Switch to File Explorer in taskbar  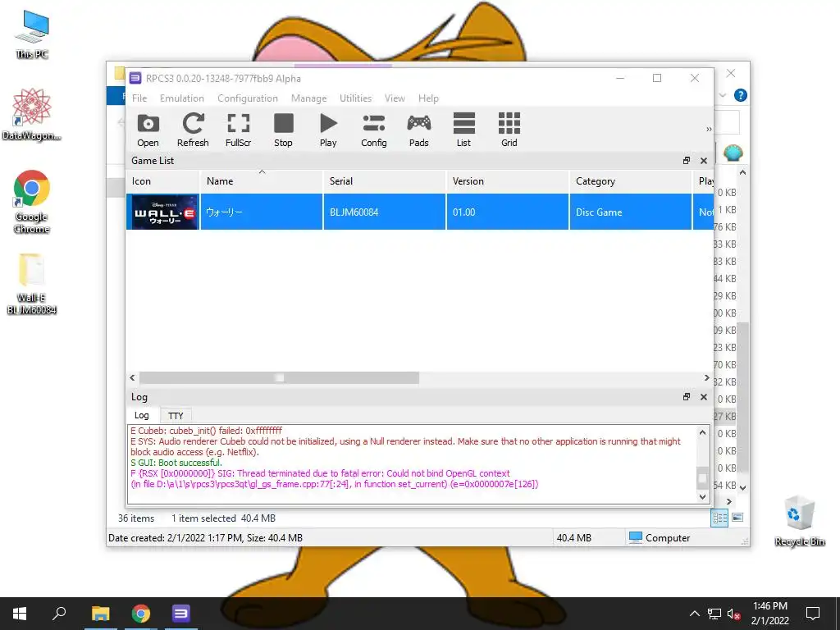point(100,614)
